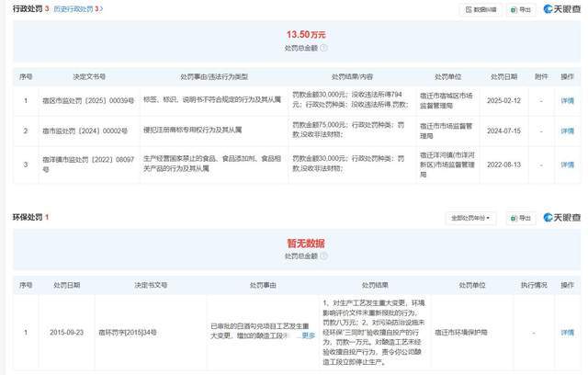This screenshot has width=588, height=375.
Task: Export the 环保处罚 table with 导出
Action: [x=521, y=218]
